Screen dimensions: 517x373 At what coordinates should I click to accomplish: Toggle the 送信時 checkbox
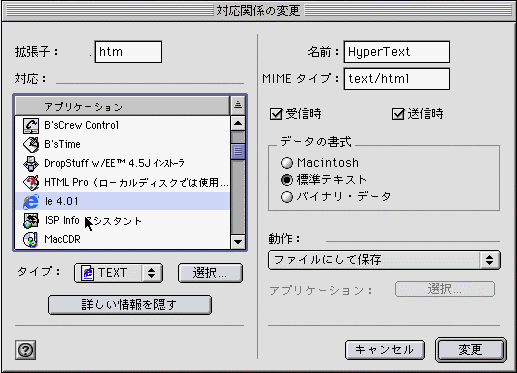pos(398,114)
